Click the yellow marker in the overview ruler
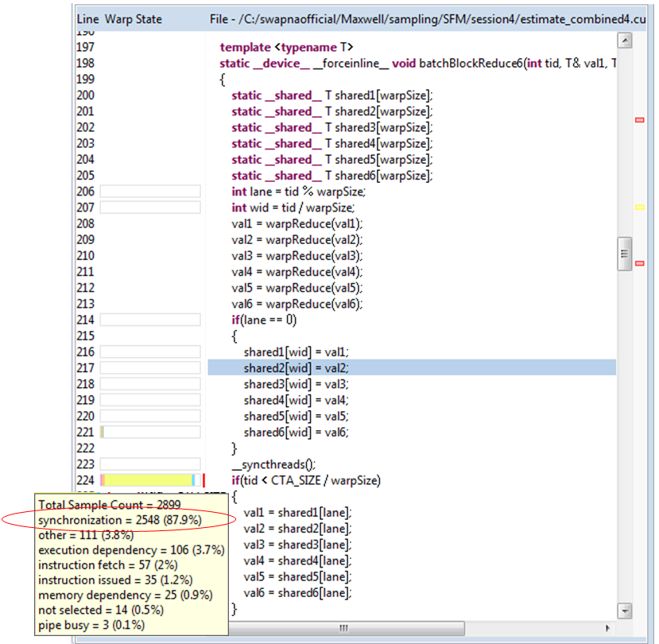Image resolution: width=659 pixels, height=644 pixels. pyautogui.click(x=639, y=207)
